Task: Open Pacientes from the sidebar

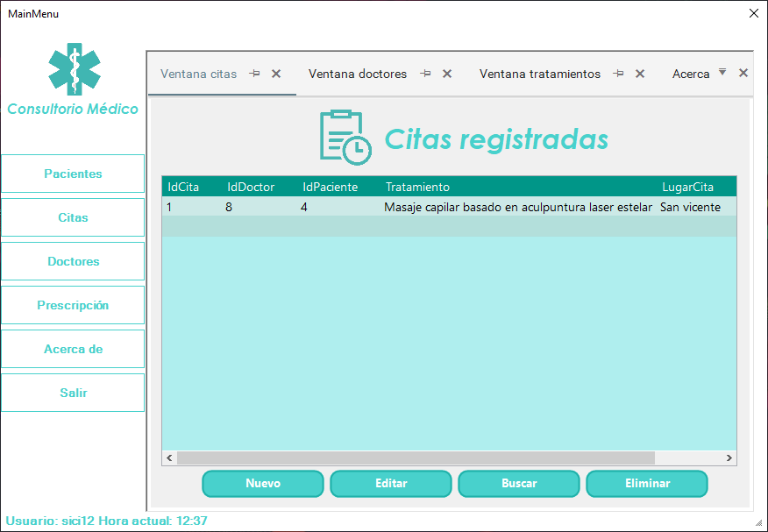Action: [73, 174]
